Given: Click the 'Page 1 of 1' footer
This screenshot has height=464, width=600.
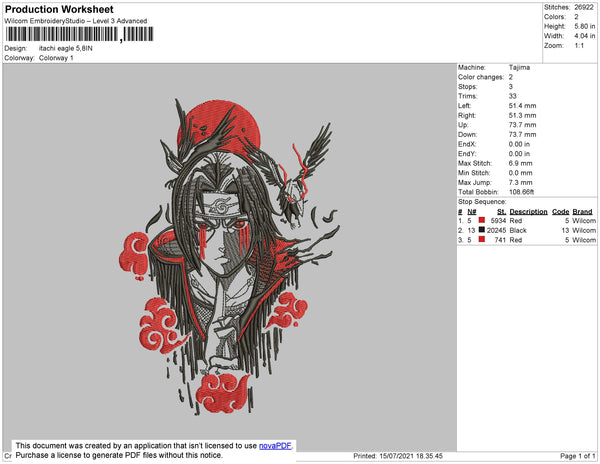Looking at the screenshot, I should pos(577,456).
